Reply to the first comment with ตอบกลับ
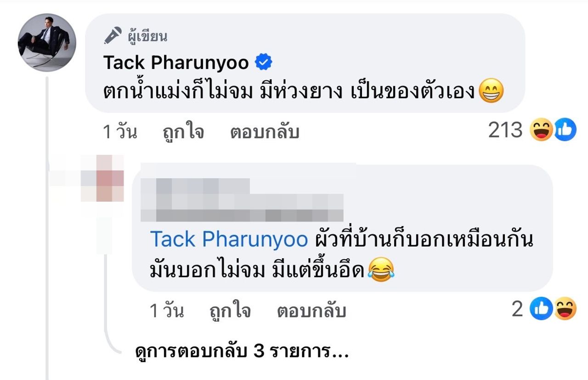The width and height of the screenshot is (588, 380). tap(265, 132)
